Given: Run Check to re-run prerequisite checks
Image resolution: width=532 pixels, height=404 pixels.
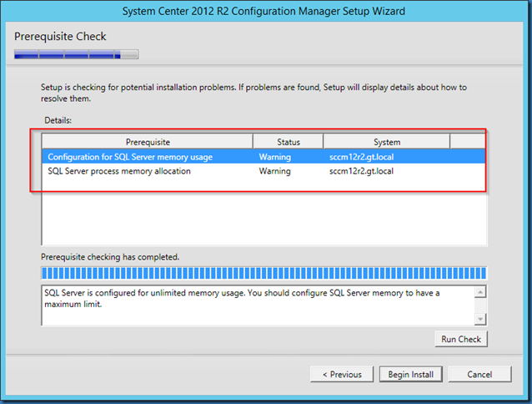Looking at the screenshot, I should click(461, 339).
